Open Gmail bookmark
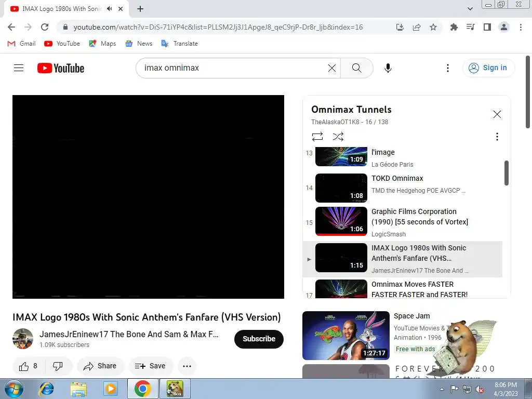Viewport: 532px width, 399px height. [x=21, y=44]
